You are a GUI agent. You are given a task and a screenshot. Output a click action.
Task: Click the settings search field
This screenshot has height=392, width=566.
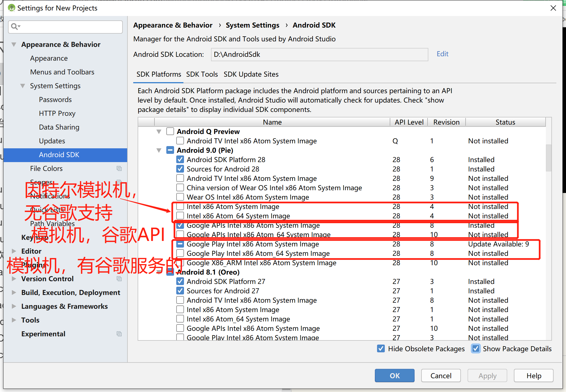coord(65,27)
